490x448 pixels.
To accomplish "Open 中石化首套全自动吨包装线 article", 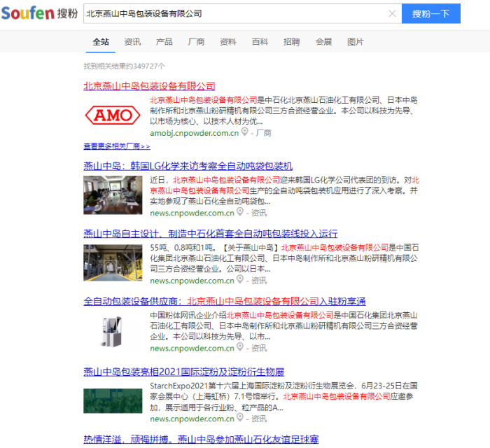I will coord(210,233).
